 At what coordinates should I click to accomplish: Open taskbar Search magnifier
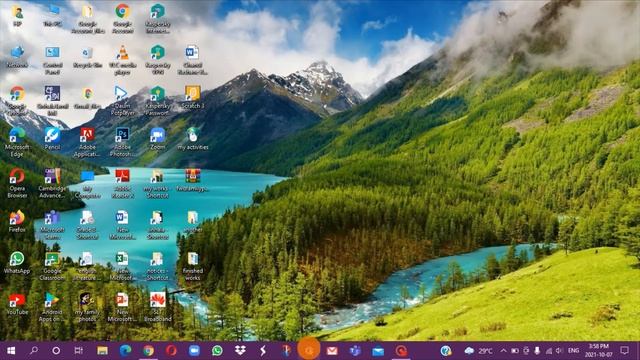pyautogui.click(x=34, y=351)
